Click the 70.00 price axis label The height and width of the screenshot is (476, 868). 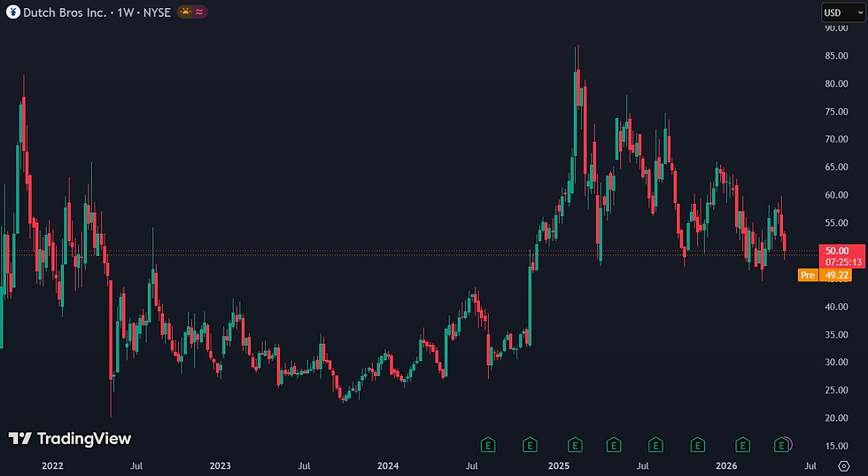pyautogui.click(x=836, y=139)
